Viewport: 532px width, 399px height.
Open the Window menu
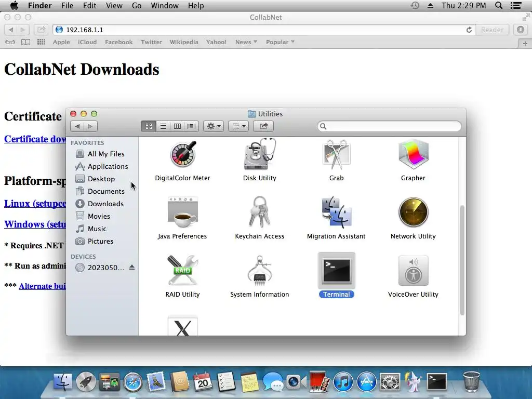(x=165, y=6)
